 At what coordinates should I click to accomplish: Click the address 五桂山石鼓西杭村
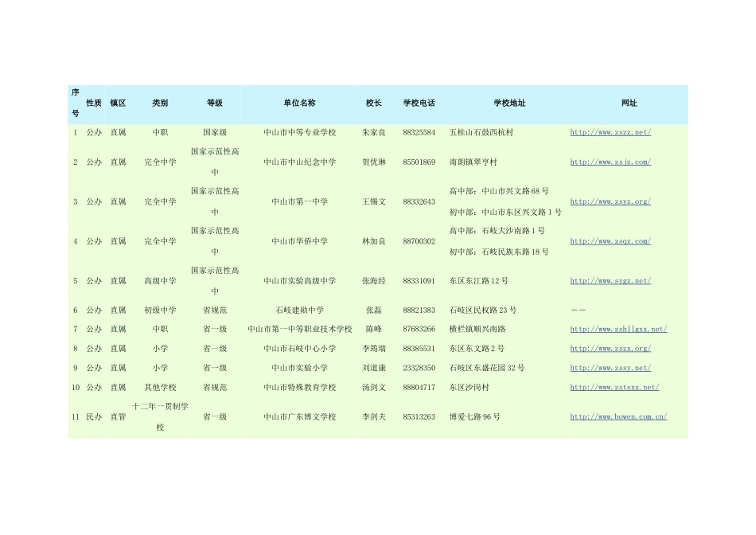click(481, 132)
